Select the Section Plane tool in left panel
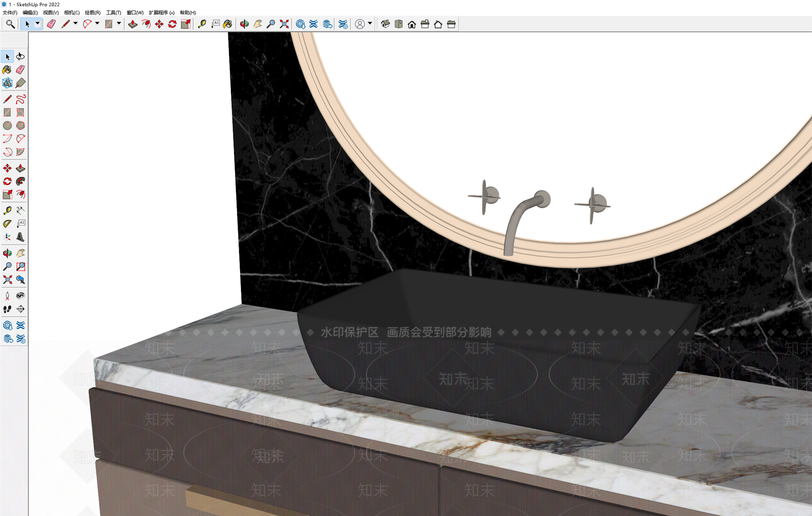The width and height of the screenshot is (812, 516). click(x=20, y=309)
